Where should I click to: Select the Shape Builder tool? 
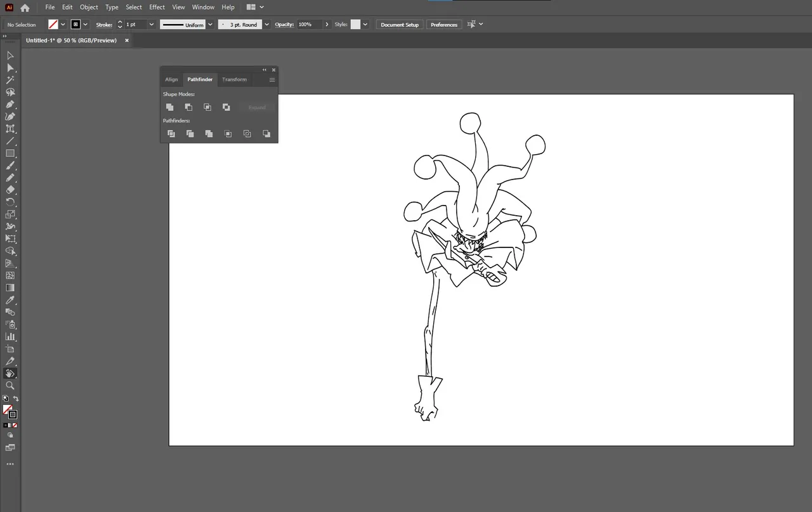click(x=10, y=251)
